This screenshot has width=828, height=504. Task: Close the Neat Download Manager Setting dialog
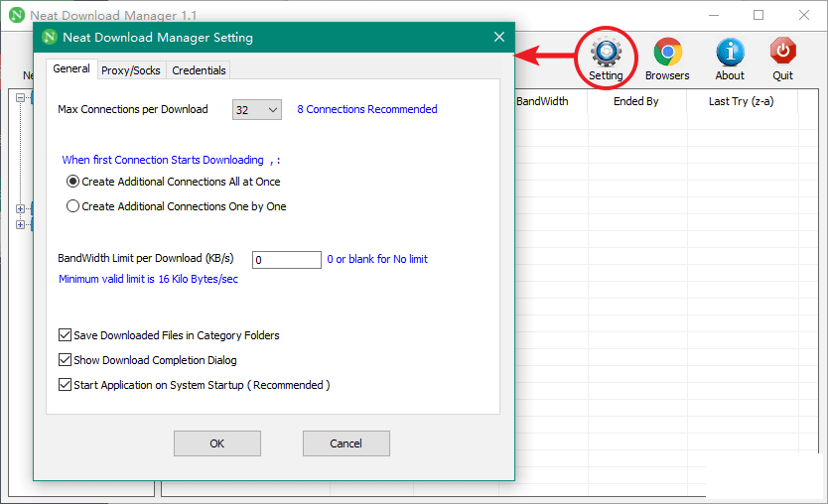(499, 37)
